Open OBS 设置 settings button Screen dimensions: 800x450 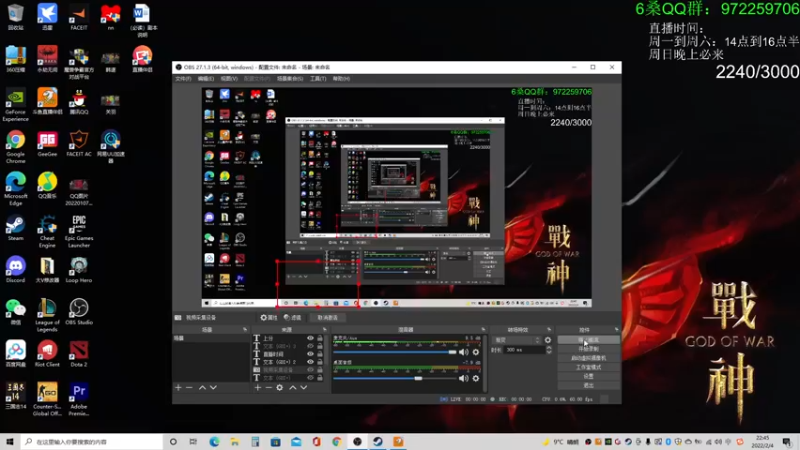point(588,377)
